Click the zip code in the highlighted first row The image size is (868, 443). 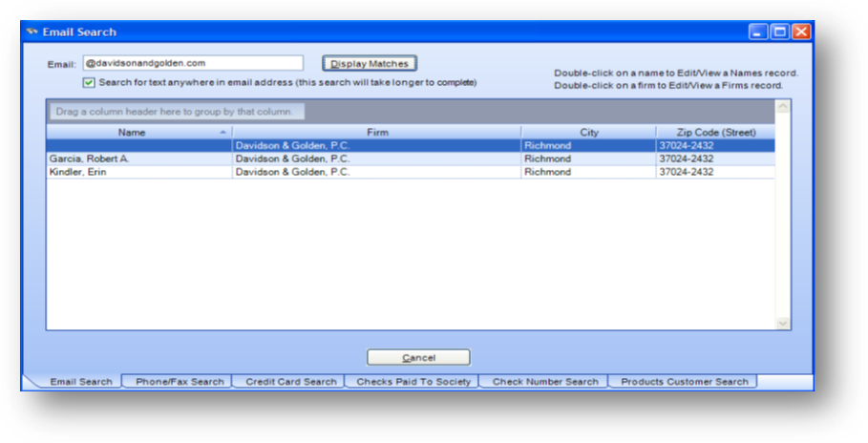(x=716, y=146)
